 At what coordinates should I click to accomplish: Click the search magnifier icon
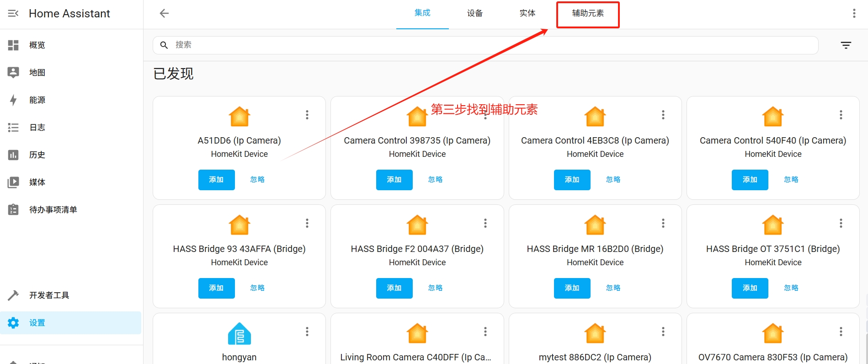tap(164, 45)
